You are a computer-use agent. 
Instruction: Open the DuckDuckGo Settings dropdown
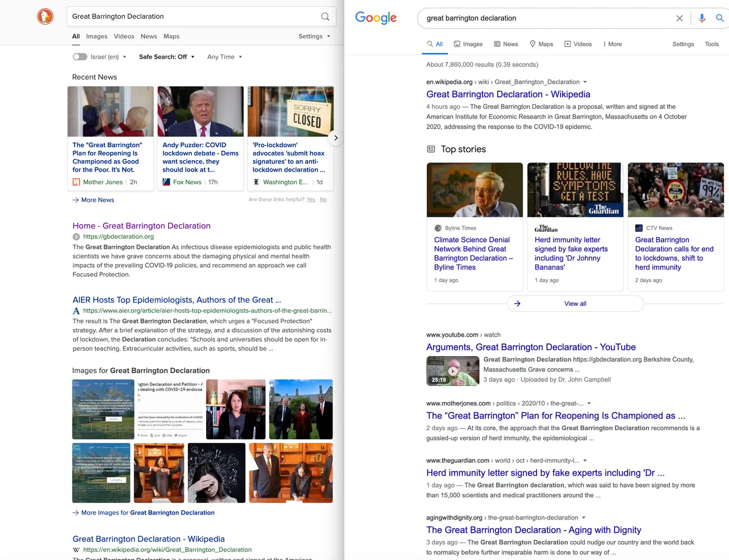click(x=314, y=36)
